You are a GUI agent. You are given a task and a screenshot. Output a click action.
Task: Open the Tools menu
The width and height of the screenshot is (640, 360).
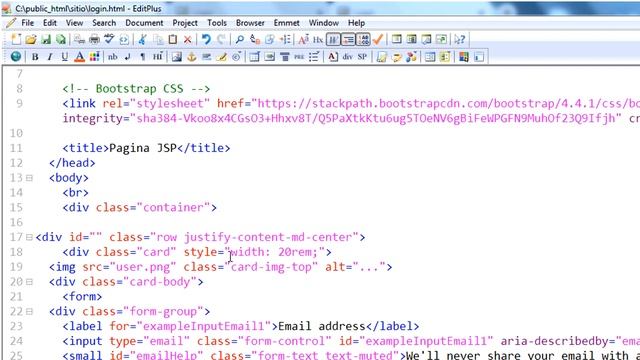coord(217,23)
